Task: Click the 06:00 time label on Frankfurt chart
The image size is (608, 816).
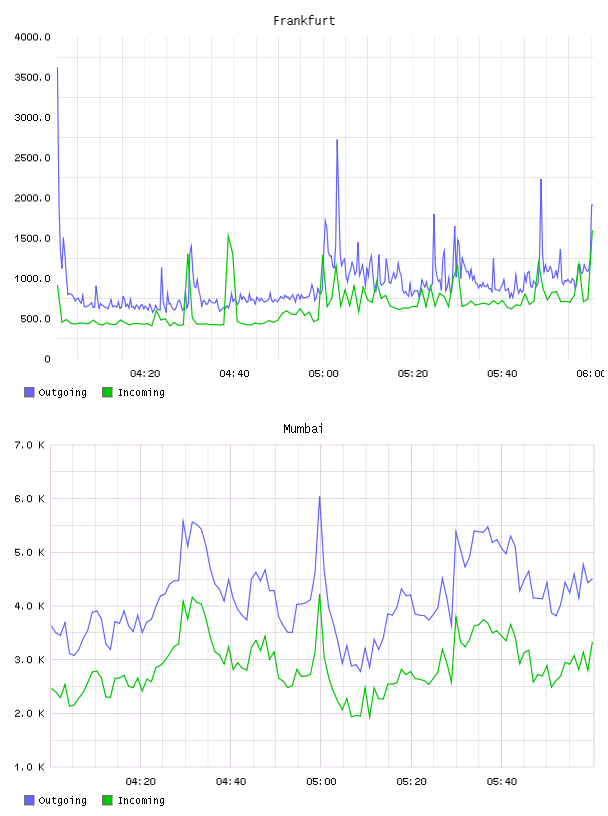Action: [x=590, y=374]
